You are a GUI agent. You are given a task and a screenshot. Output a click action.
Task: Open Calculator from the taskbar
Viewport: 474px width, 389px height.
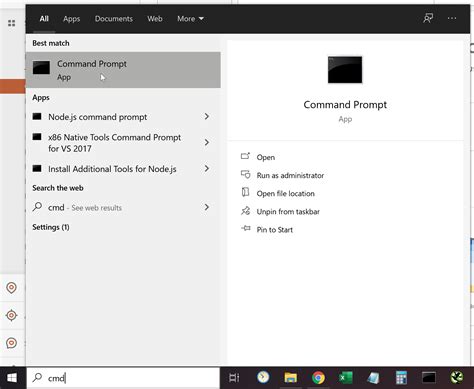(x=401, y=378)
